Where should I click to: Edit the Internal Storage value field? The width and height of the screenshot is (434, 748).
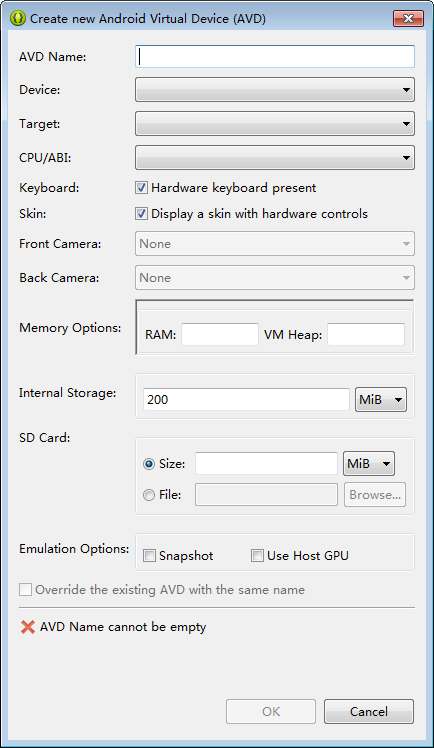pyautogui.click(x=247, y=399)
